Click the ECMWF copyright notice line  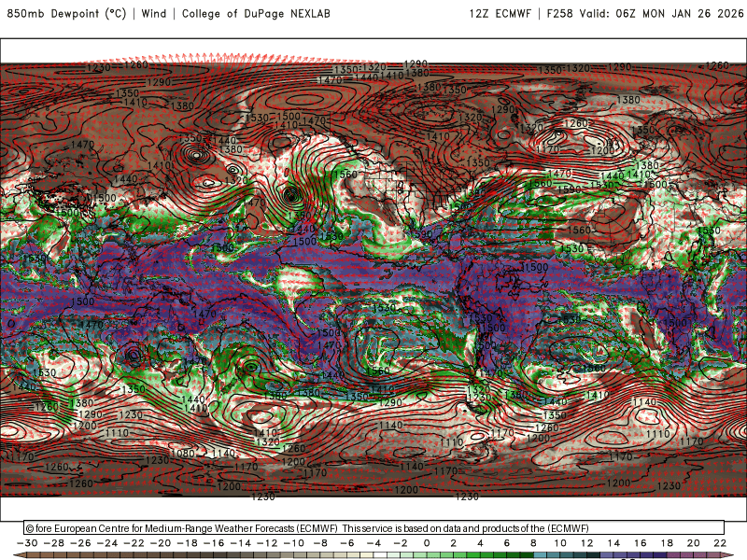pyautogui.click(x=307, y=528)
